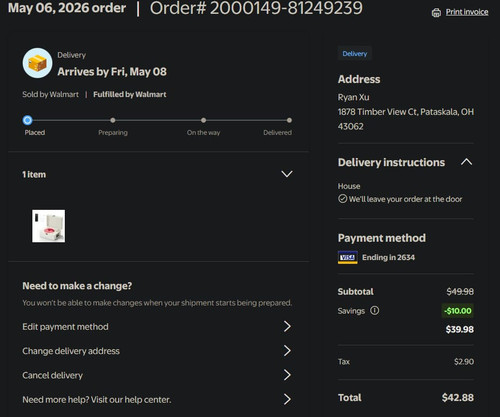Click the Visa card icon
Viewport: 500px width, 417px height.
348,257
